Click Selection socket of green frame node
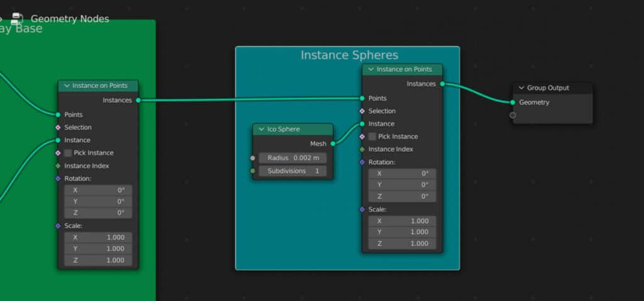Image resolution: width=644 pixels, height=301 pixels. click(58, 127)
